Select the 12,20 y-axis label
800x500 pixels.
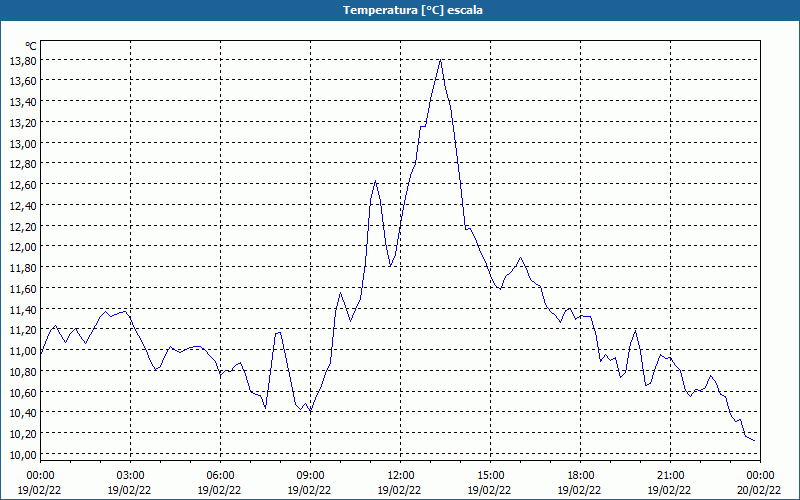(x=23, y=226)
